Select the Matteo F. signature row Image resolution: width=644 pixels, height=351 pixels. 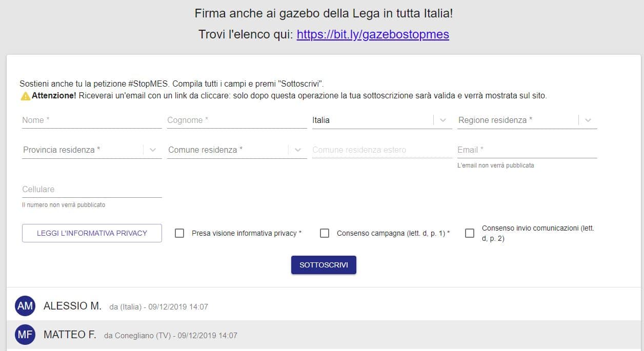(70, 335)
